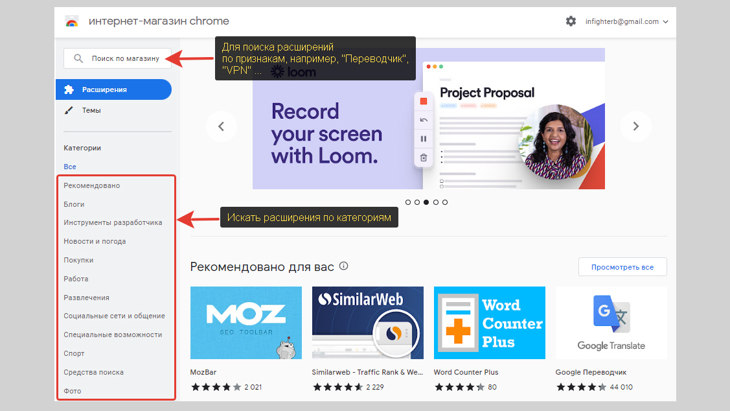Click the Поиск по магазину search field
The width and height of the screenshot is (730, 411).
pyautogui.click(x=117, y=58)
